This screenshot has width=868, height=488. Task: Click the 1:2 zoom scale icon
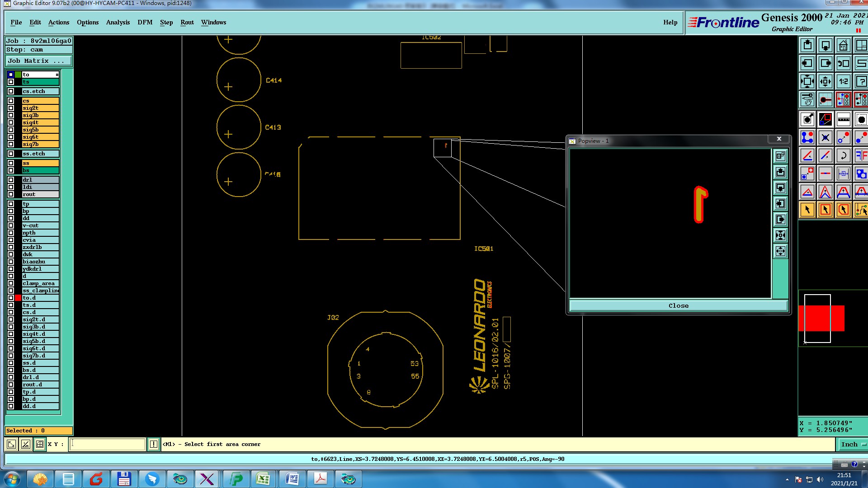coord(843,82)
